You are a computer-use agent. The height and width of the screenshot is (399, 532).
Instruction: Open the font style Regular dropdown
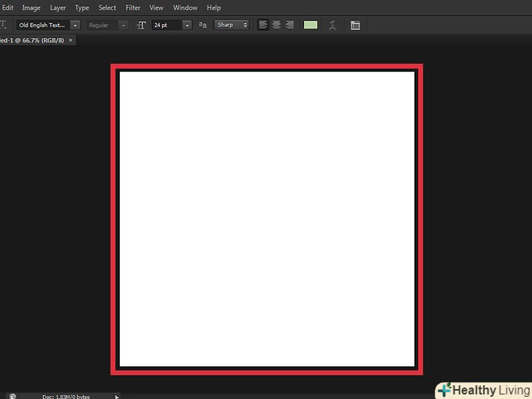(x=122, y=25)
